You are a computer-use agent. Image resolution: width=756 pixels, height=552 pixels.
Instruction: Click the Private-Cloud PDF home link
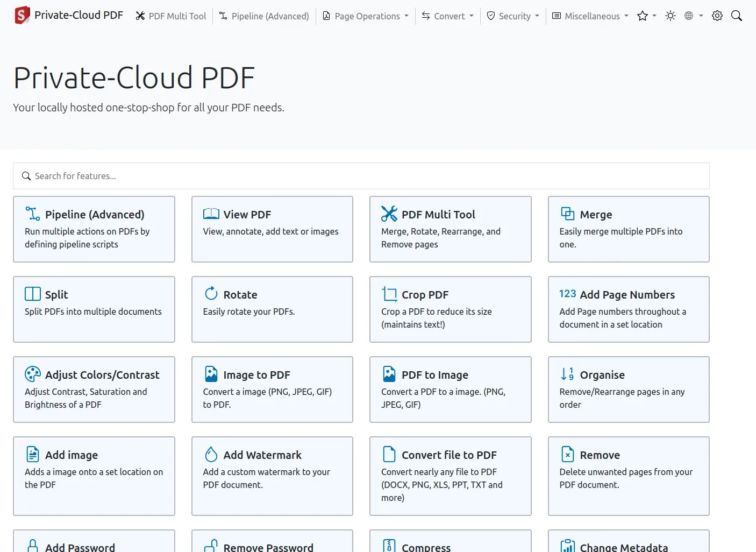pos(68,15)
